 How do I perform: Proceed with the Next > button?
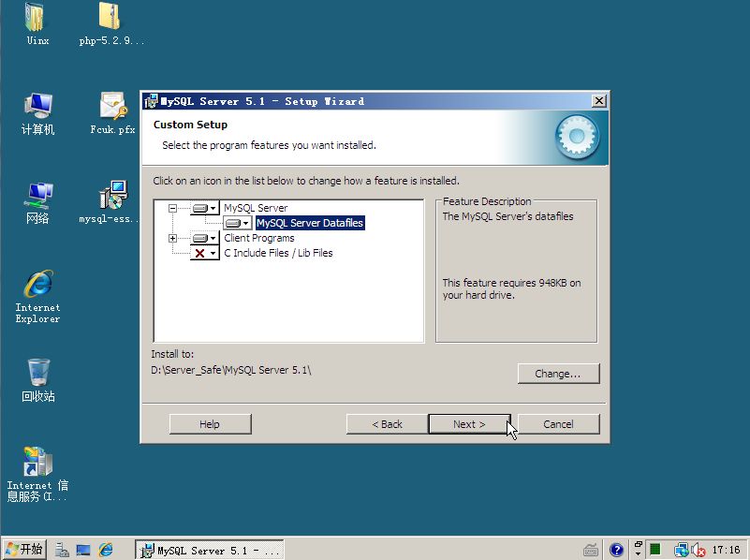pyautogui.click(x=469, y=424)
